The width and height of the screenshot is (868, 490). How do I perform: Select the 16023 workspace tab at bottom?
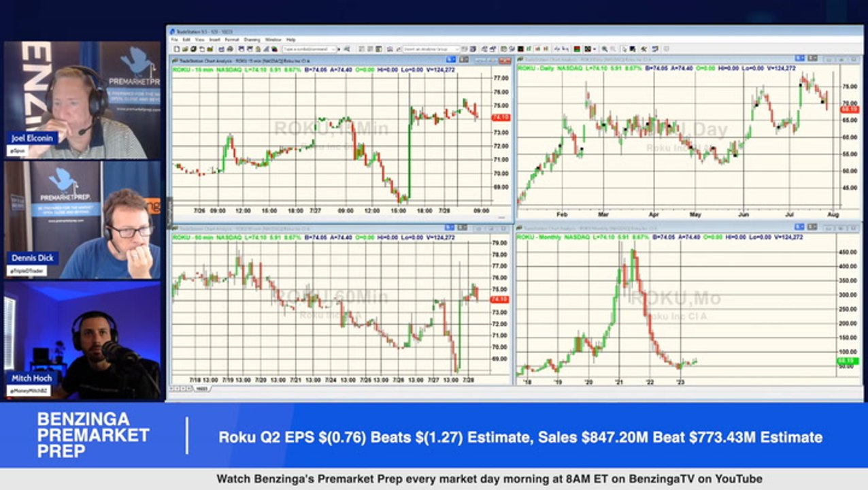coord(201,389)
